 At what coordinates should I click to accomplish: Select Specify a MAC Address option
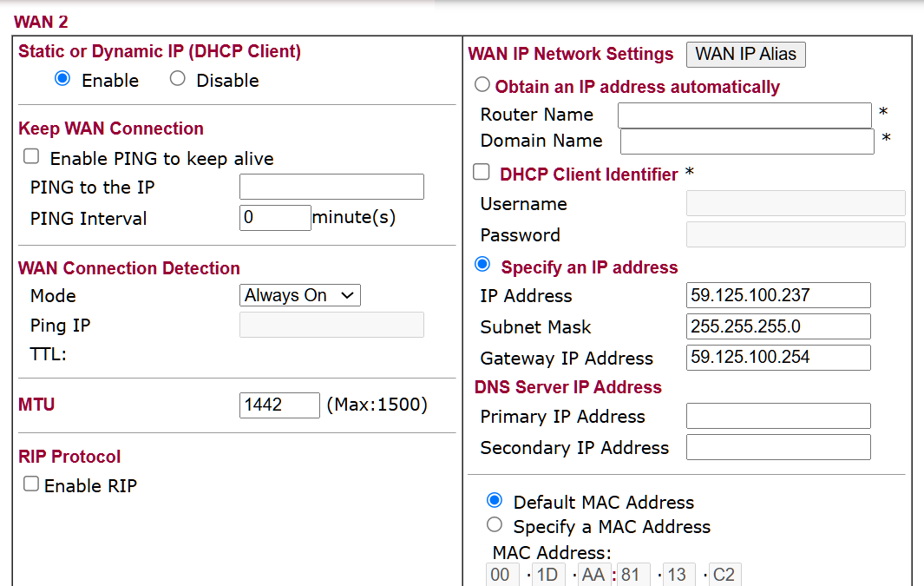[495, 524]
